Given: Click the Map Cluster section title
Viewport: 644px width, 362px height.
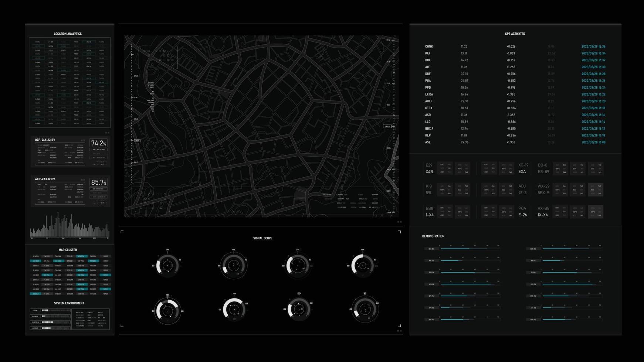Looking at the screenshot, I should point(68,250).
